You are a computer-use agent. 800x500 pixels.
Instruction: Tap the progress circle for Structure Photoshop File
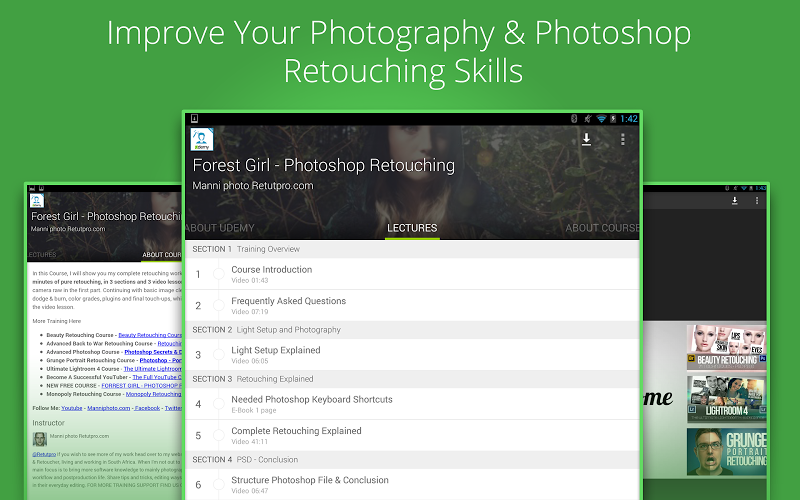(x=218, y=484)
